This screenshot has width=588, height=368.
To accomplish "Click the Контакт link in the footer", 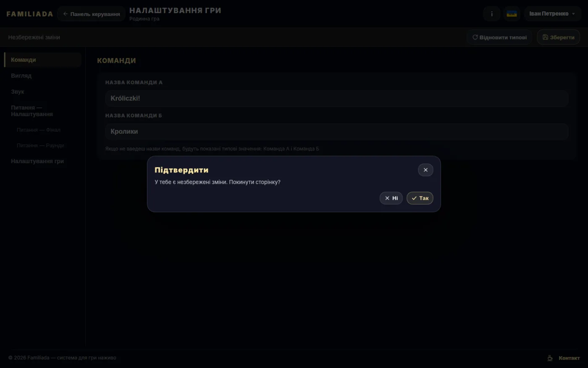I will coord(569,358).
